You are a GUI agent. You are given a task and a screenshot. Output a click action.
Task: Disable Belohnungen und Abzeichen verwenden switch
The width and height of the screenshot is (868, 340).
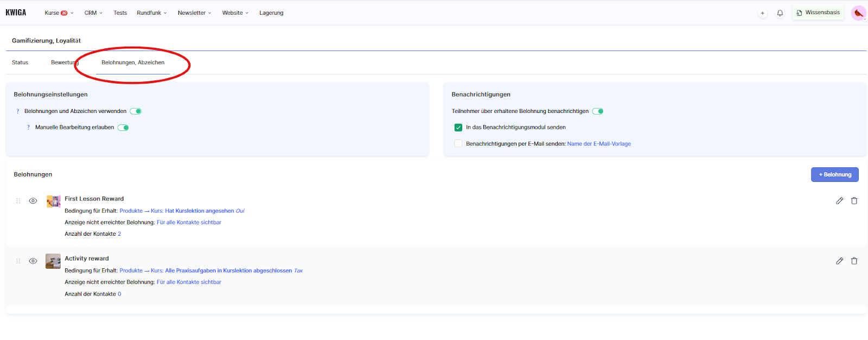click(x=136, y=111)
